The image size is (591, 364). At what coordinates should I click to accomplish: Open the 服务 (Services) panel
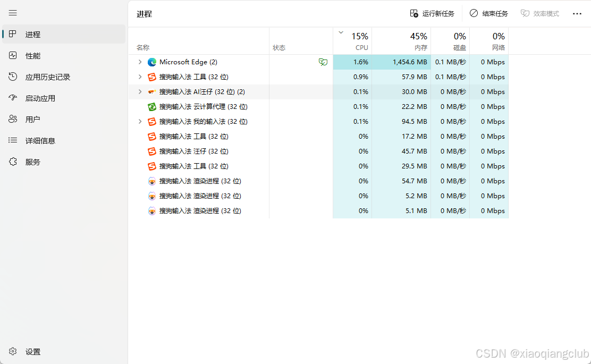tap(32, 162)
